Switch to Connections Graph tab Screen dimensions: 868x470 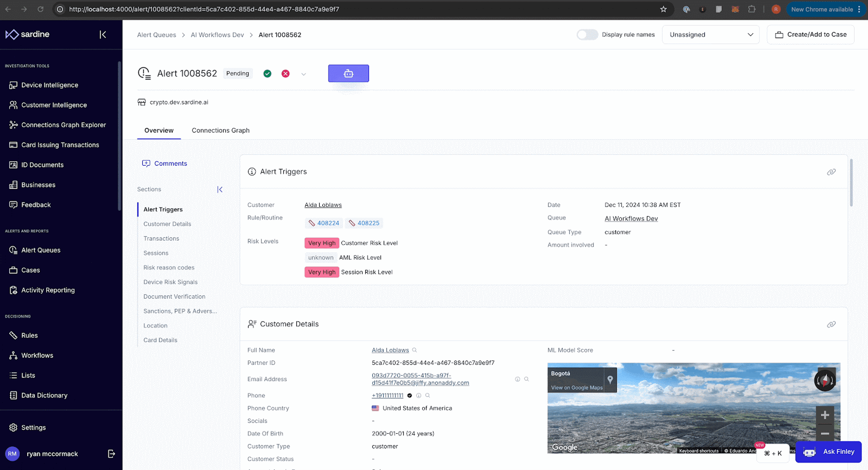point(220,130)
